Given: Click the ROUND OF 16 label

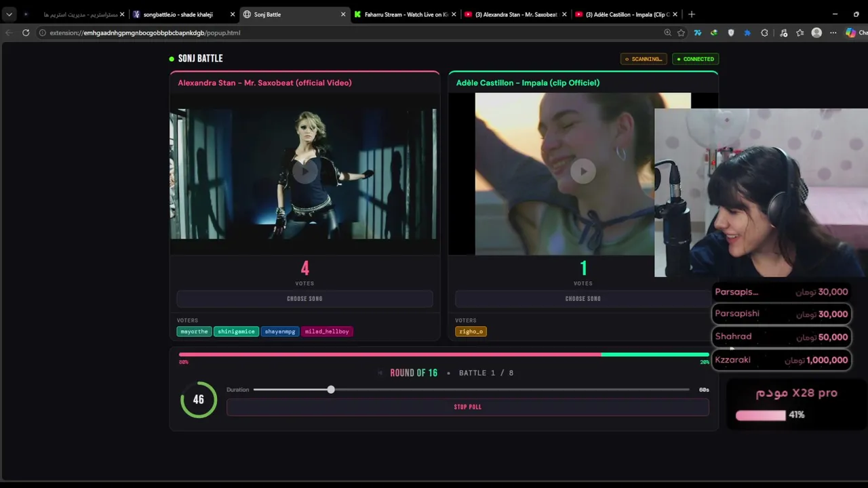Looking at the screenshot, I should (414, 373).
